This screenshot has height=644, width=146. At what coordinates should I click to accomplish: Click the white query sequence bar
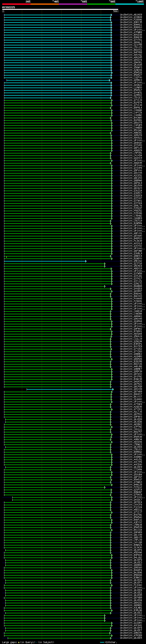tap(60, 10)
